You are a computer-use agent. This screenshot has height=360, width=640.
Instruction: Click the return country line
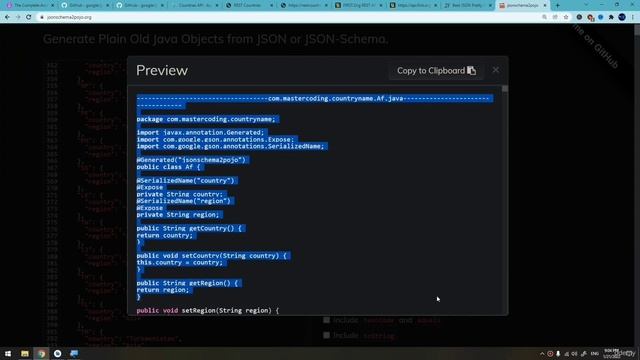point(164,236)
